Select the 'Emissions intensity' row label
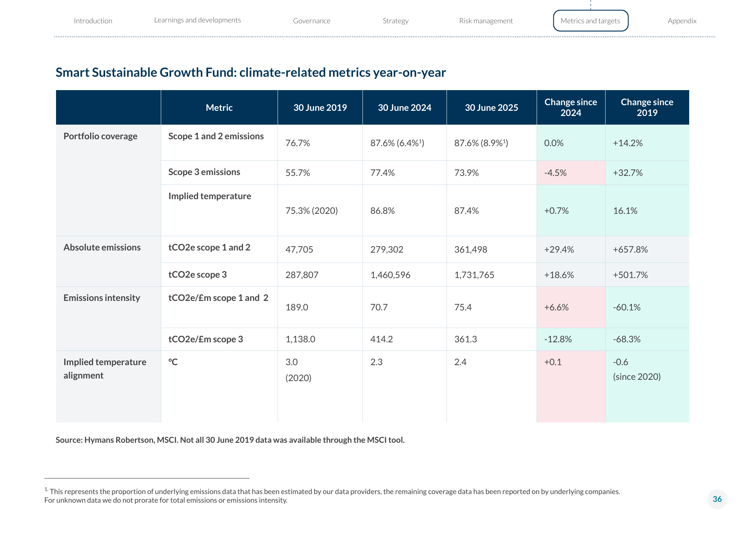The height and width of the screenshot is (535, 756). pos(102,298)
